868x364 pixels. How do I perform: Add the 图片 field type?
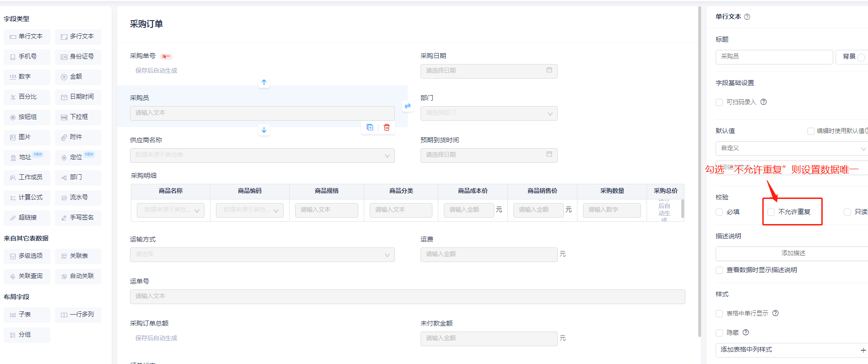pos(27,137)
